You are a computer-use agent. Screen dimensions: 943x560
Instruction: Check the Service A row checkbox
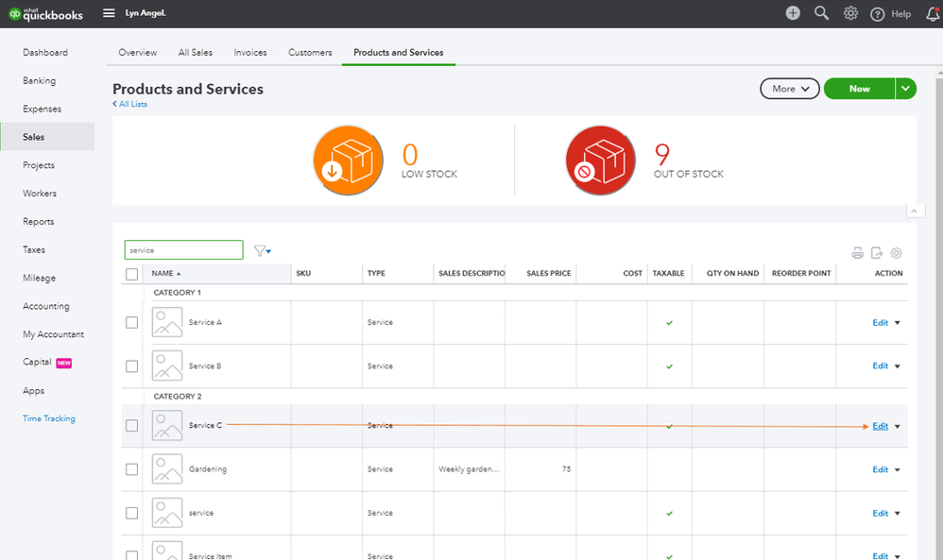click(x=131, y=323)
